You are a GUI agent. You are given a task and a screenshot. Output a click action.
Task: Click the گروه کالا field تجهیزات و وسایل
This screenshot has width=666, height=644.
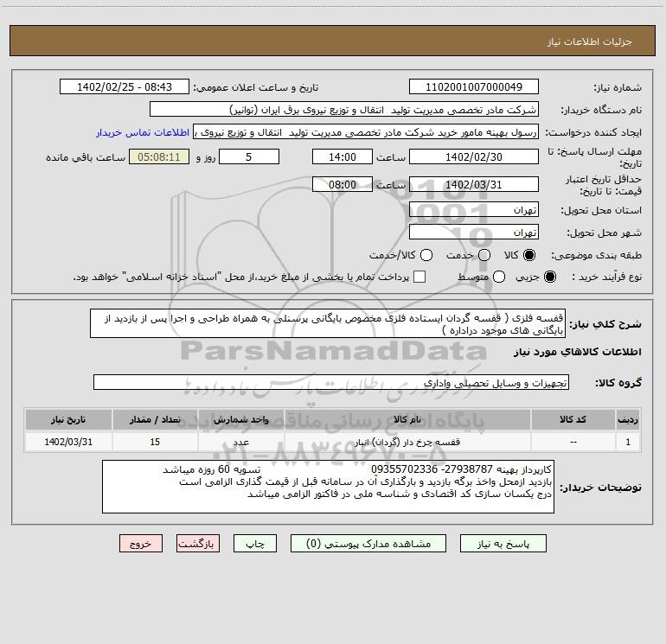pos(331,382)
